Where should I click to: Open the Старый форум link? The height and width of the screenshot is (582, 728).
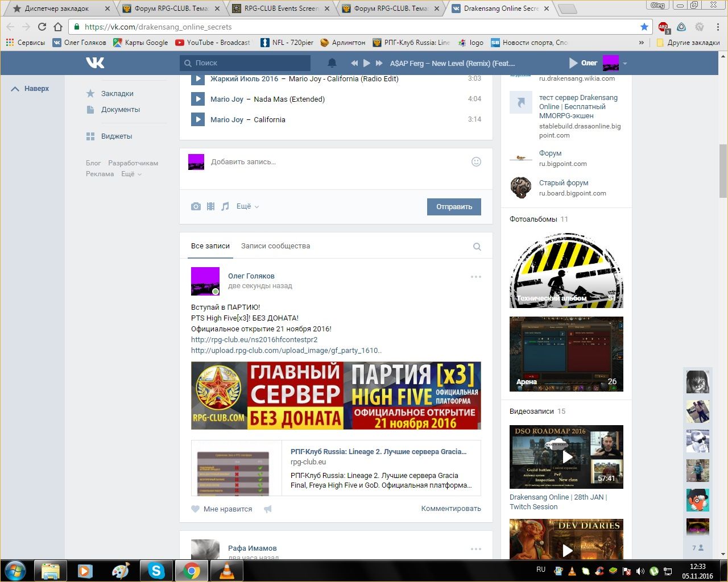click(x=564, y=183)
